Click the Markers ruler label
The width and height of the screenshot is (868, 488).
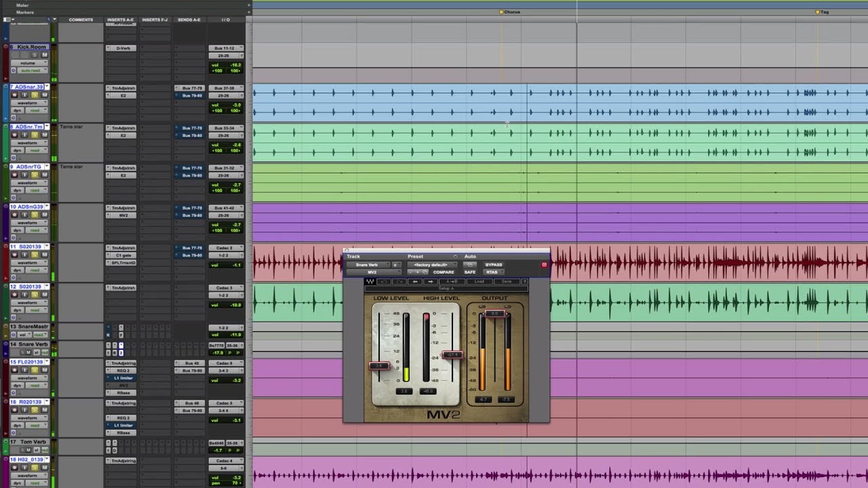(x=25, y=12)
